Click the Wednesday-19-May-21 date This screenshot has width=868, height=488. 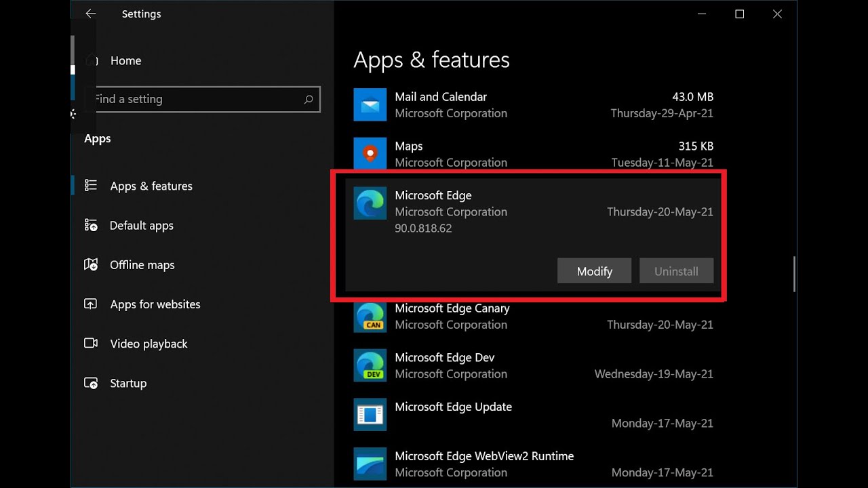pos(654,374)
